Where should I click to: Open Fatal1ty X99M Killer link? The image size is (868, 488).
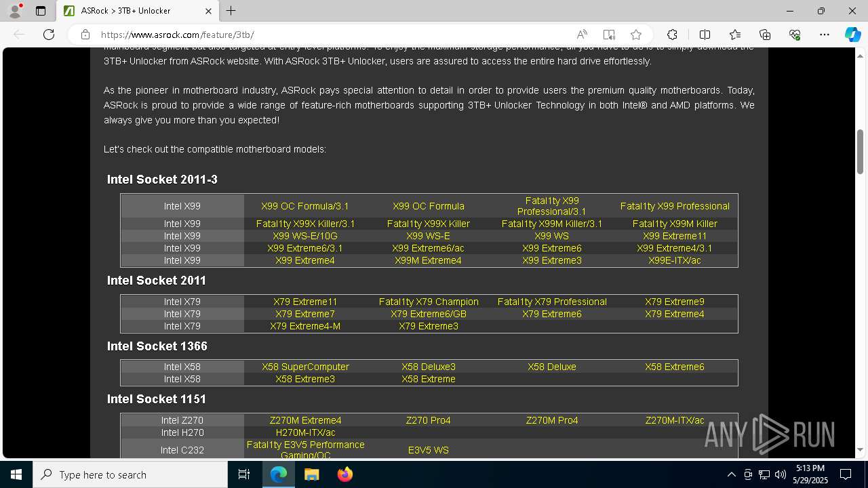tap(675, 224)
